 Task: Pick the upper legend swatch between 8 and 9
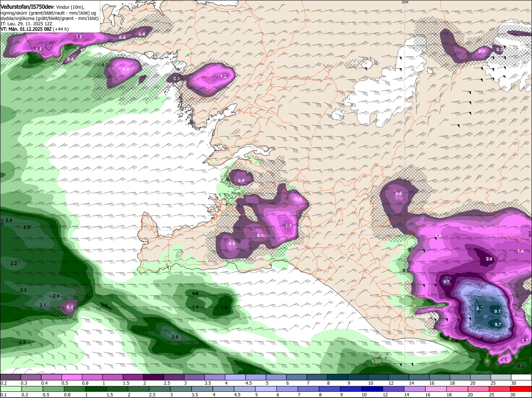[x=337, y=377]
